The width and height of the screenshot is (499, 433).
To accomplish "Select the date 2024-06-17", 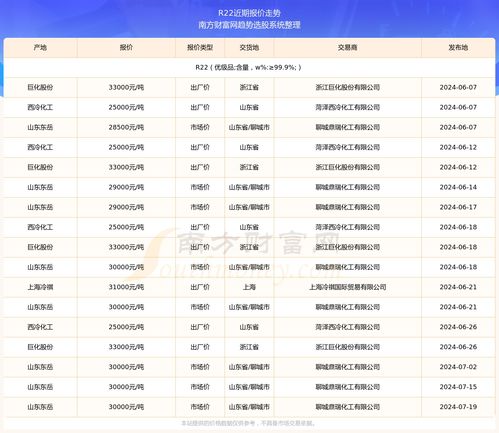I will point(458,207).
